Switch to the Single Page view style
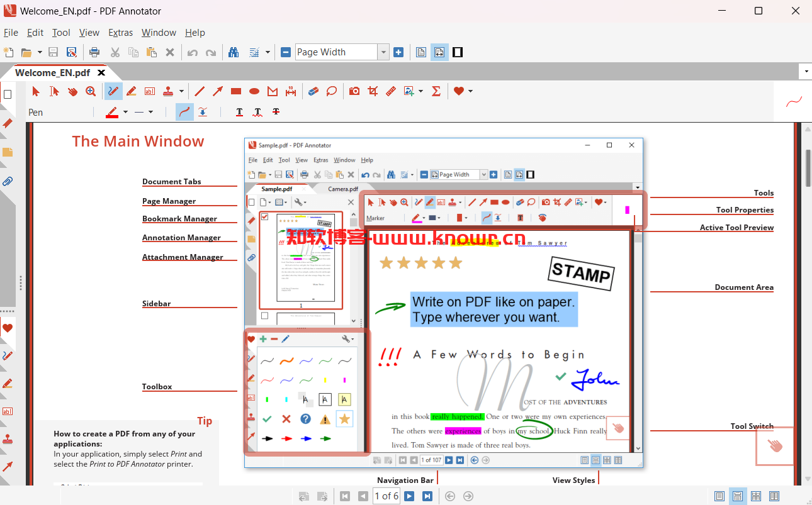 pos(719,496)
